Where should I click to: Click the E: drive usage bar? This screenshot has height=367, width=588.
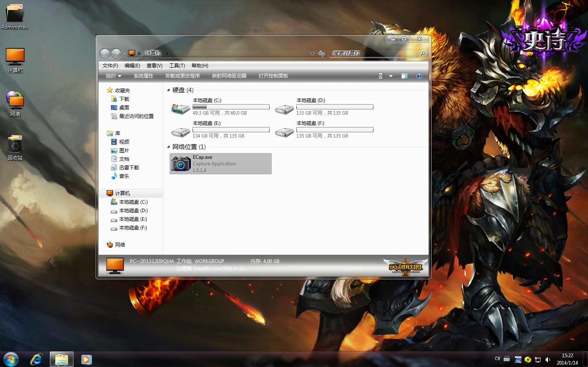pyautogui.click(x=231, y=130)
